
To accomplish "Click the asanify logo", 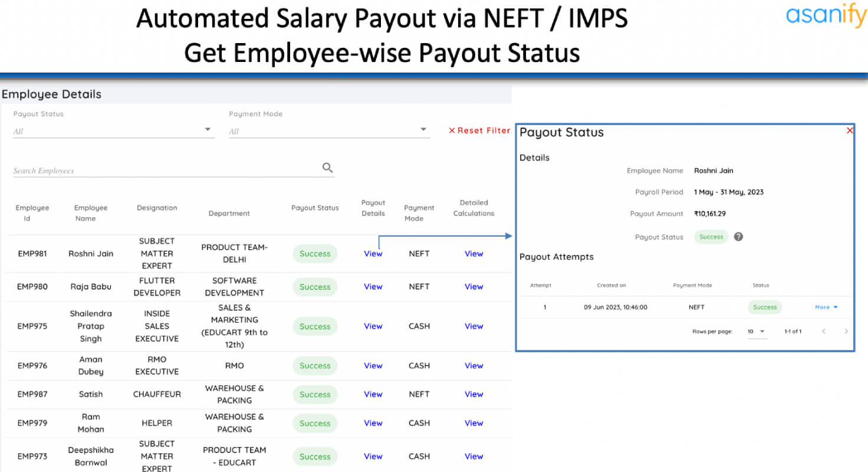I will point(826,15).
